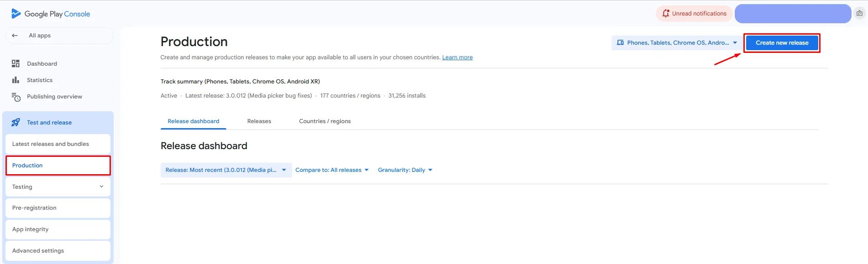Switch to the Countries / regions tab
The height and width of the screenshot is (264, 868).
[325, 121]
